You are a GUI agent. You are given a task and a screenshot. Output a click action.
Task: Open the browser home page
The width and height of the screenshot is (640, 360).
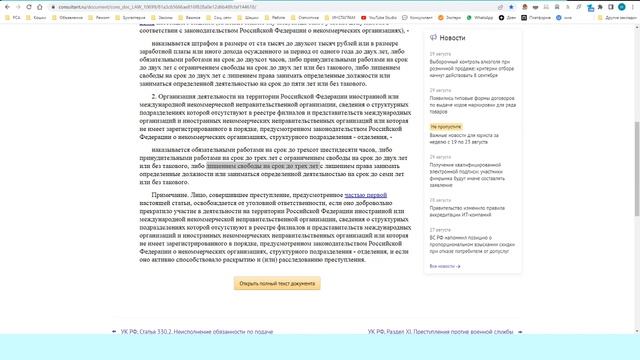40,7
